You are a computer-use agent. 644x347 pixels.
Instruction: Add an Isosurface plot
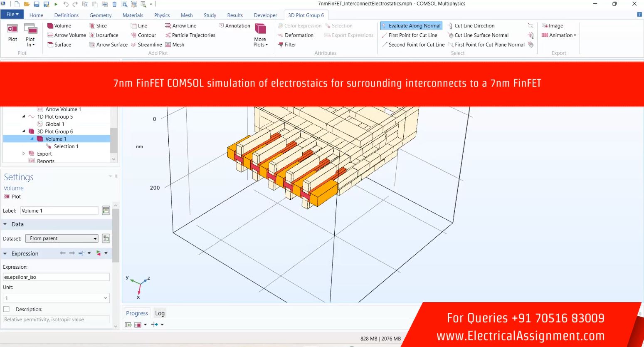(x=104, y=35)
